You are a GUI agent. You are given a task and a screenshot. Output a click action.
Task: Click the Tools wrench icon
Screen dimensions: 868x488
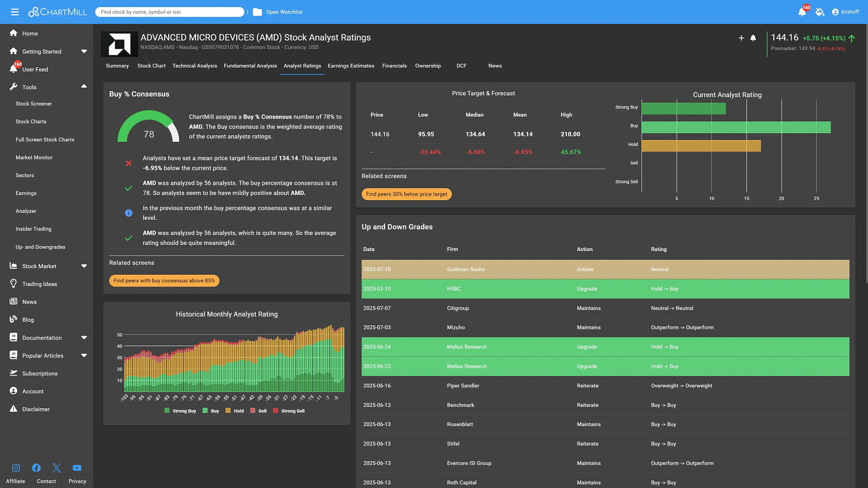click(x=14, y=87)
